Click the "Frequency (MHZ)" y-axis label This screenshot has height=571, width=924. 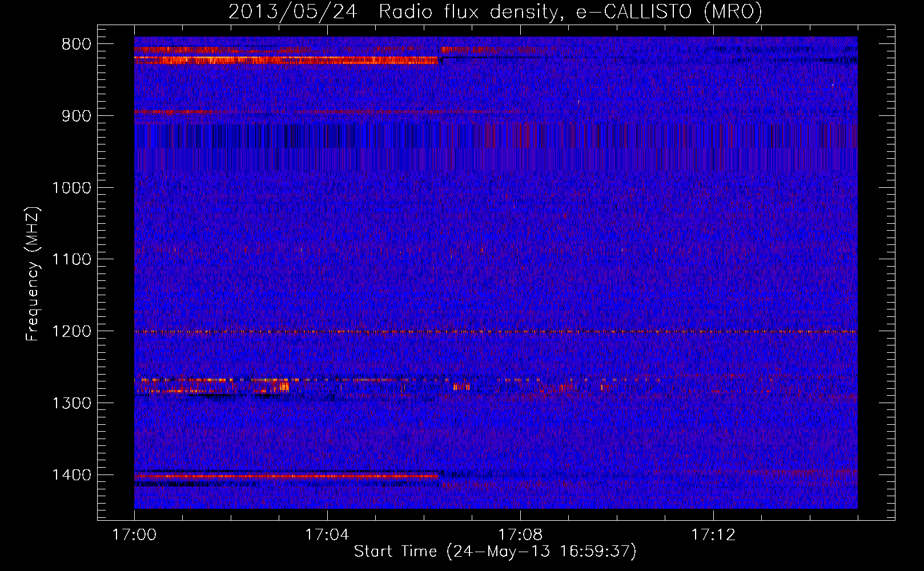tap(33, 274)
